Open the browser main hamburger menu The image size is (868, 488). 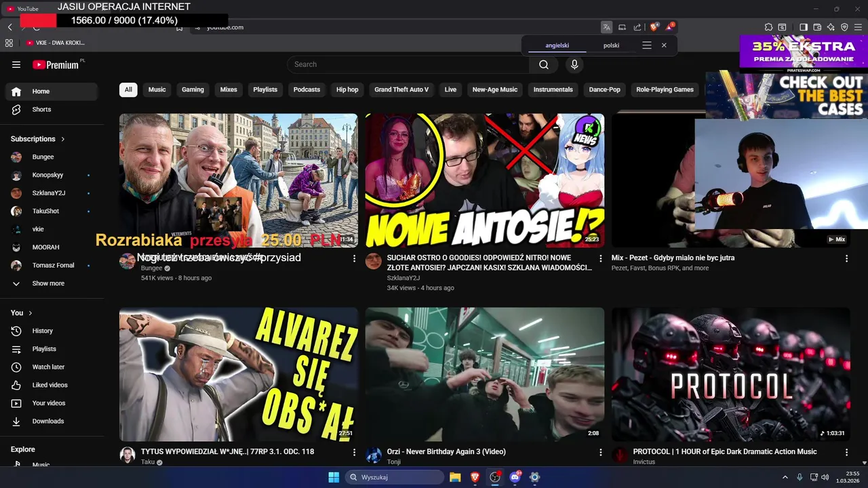click(x=859, y=27)
